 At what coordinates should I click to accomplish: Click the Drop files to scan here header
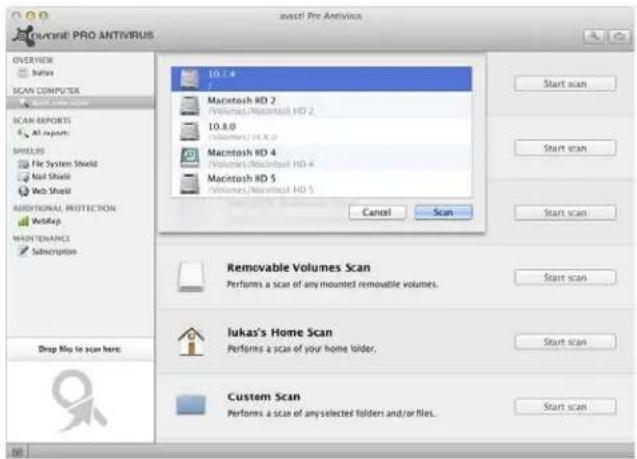pyautogui.click(x=80, y=349)
